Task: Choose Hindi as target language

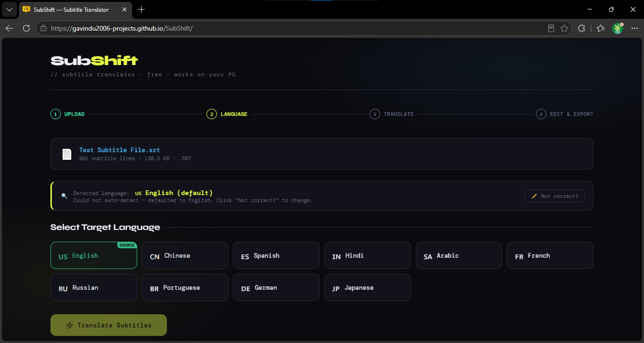Action: coord(368,255)
